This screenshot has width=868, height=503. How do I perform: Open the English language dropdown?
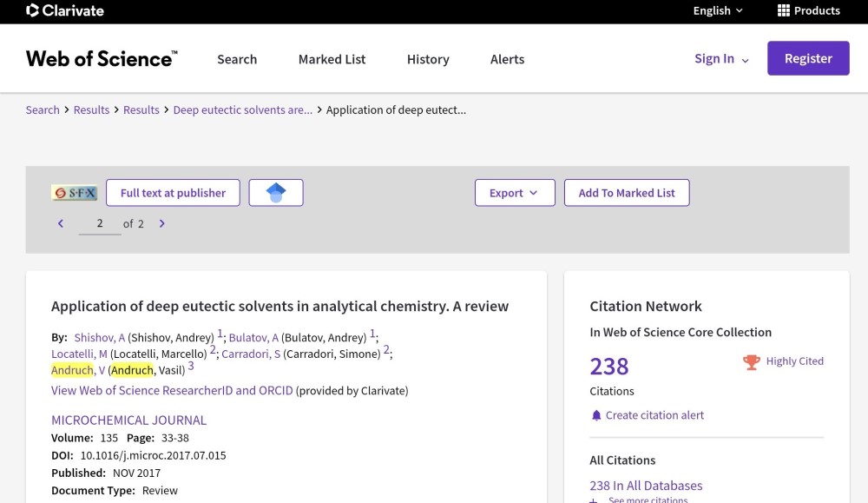pyautogui.click(x=718, y=10)
